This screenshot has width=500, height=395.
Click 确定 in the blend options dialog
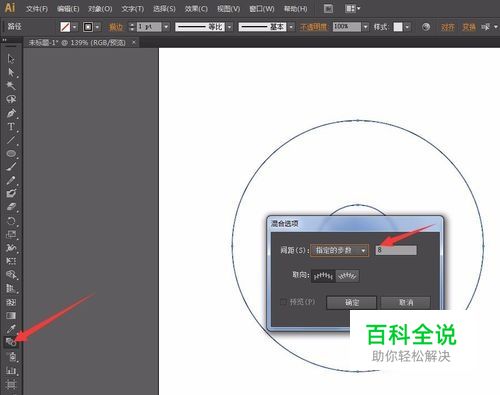point(352,302)
